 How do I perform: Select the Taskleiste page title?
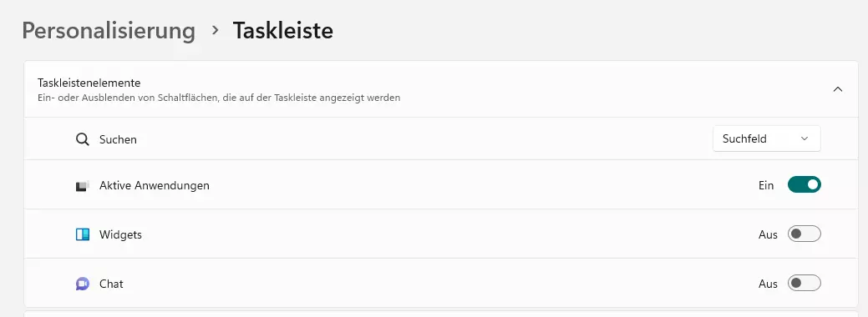point(283,30)
